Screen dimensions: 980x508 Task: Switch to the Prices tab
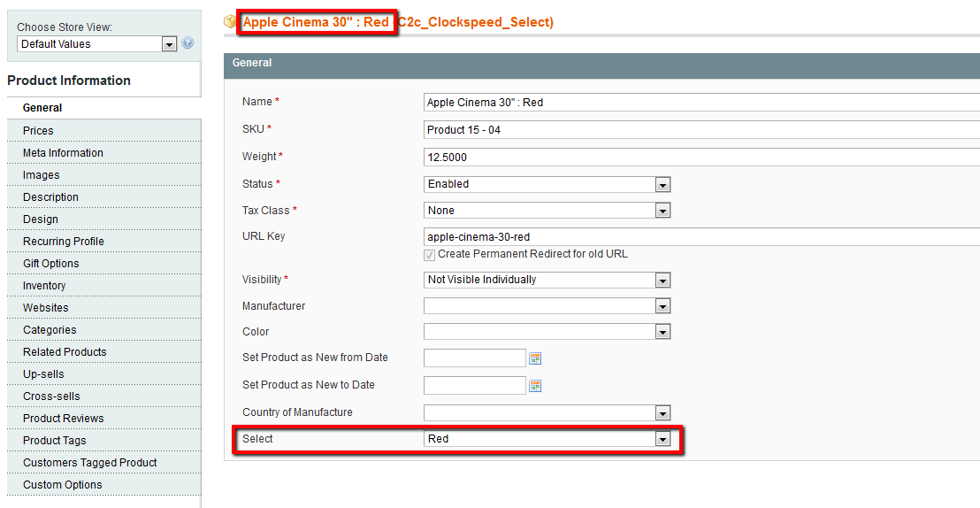pos(104,130)
